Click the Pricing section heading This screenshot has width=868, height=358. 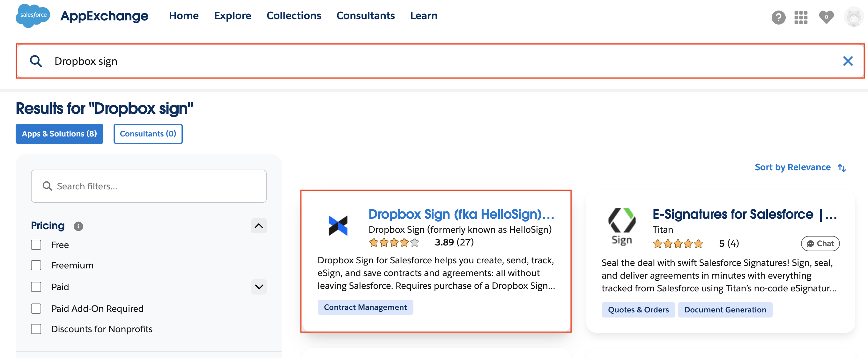[x=48, y=226]
